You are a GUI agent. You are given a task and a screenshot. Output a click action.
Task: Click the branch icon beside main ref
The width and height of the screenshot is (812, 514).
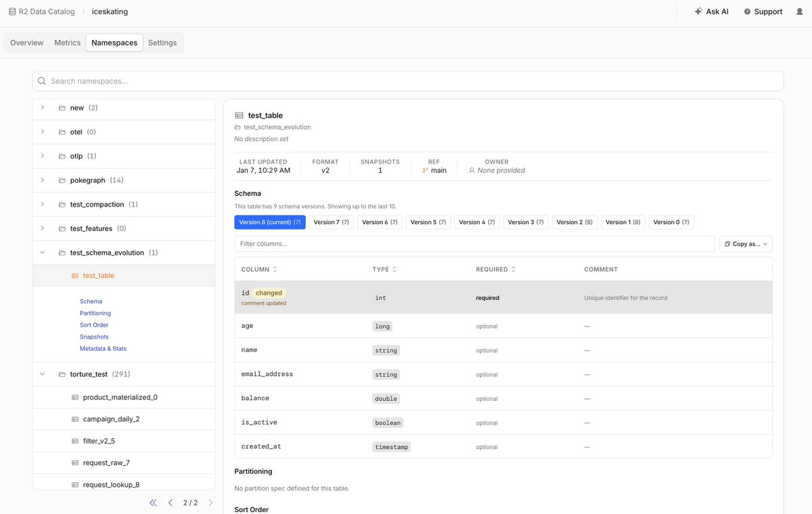click(426, 171)
